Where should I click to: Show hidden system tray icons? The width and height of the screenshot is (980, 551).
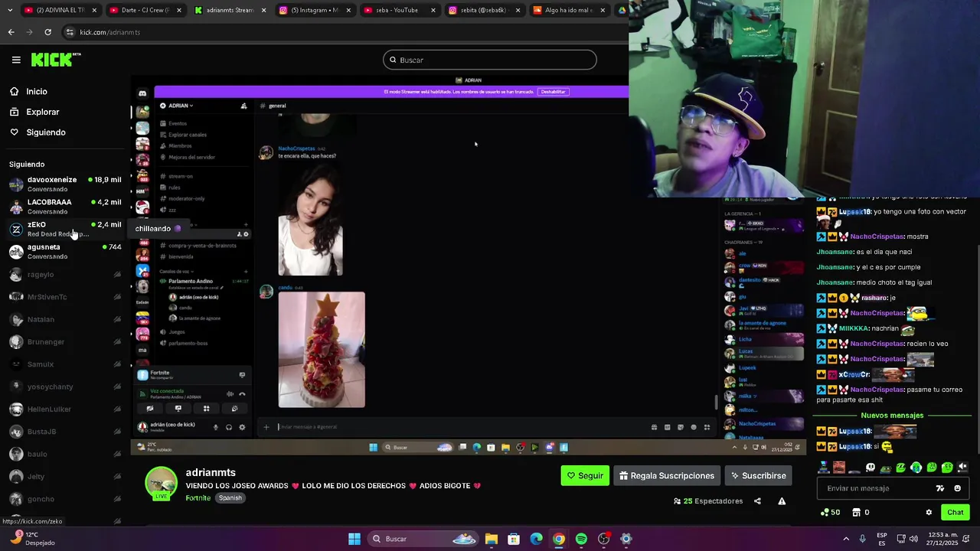(x=846, y=539)
